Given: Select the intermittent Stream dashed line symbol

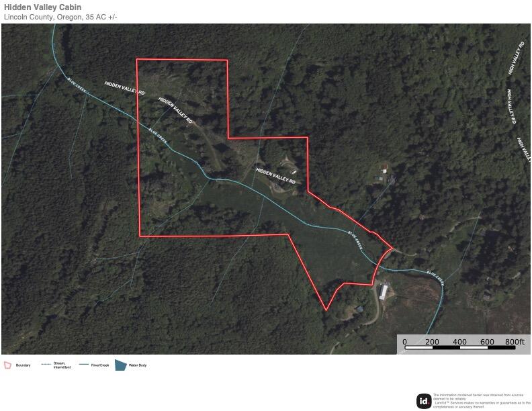Looking at the screenshot, I should [x=46, y=365].
